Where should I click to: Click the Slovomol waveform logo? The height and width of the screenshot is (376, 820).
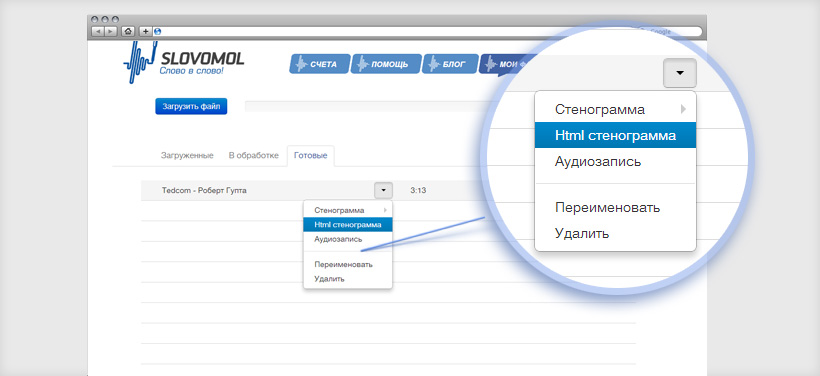pos(140,63)
